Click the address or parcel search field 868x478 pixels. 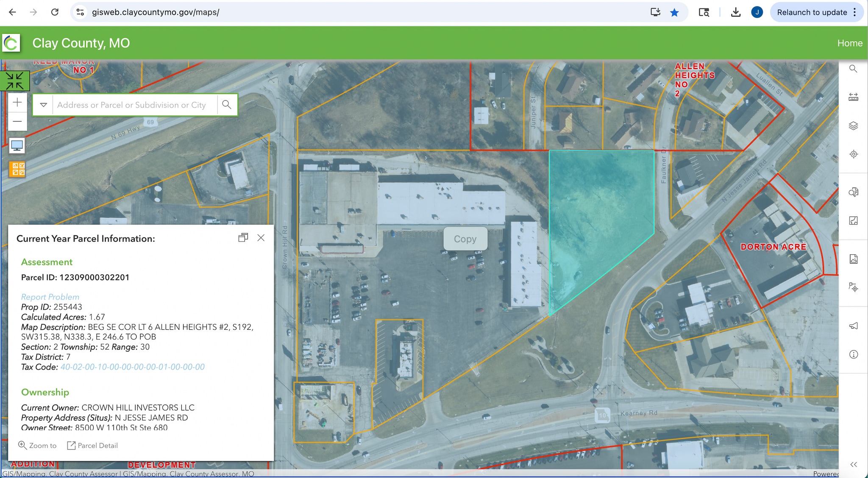[x=134, y=105]
